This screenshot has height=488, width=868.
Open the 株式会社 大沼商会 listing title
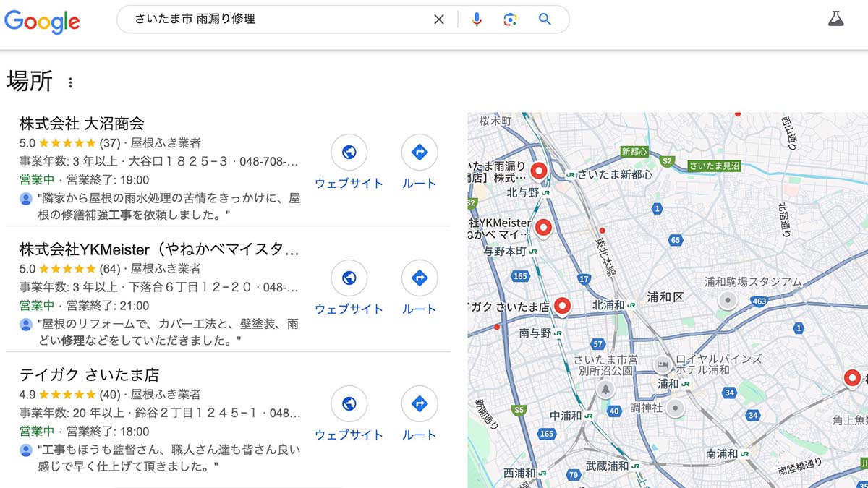[82, 123]
